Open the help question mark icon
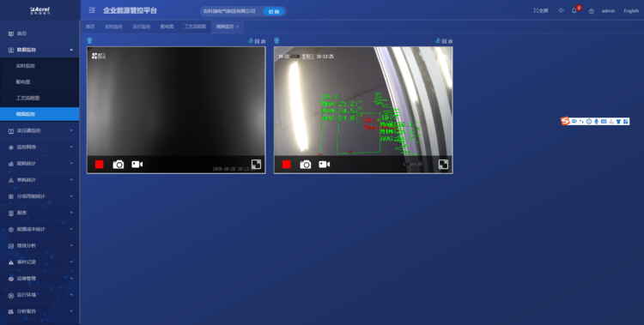This screenshot has width=644, height=325. point(591,11)
